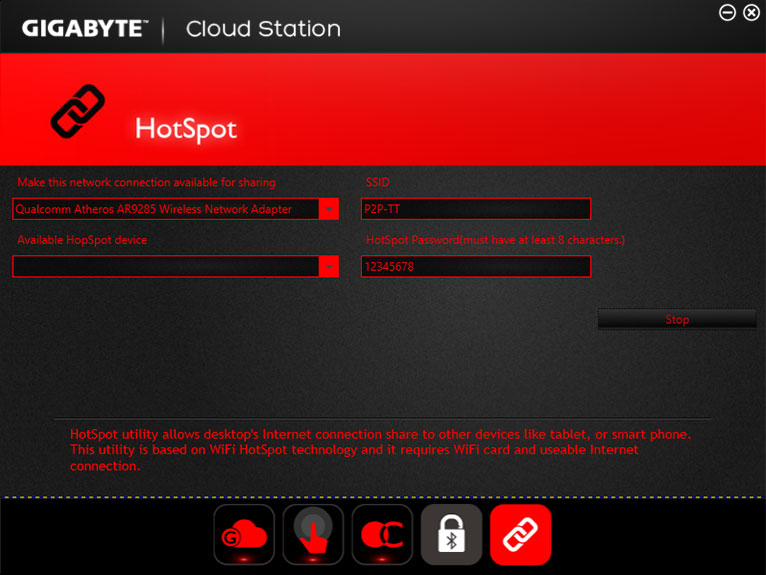Click the 'Available HopSpot device' label

[82, 240]
